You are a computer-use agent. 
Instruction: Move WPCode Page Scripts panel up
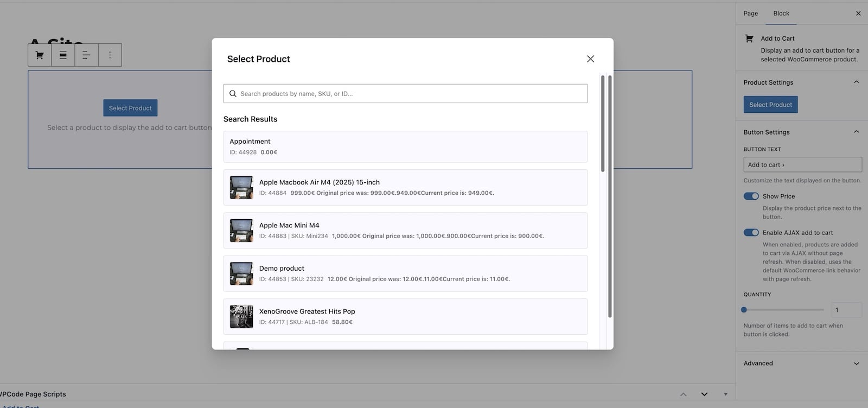(683, 394)
